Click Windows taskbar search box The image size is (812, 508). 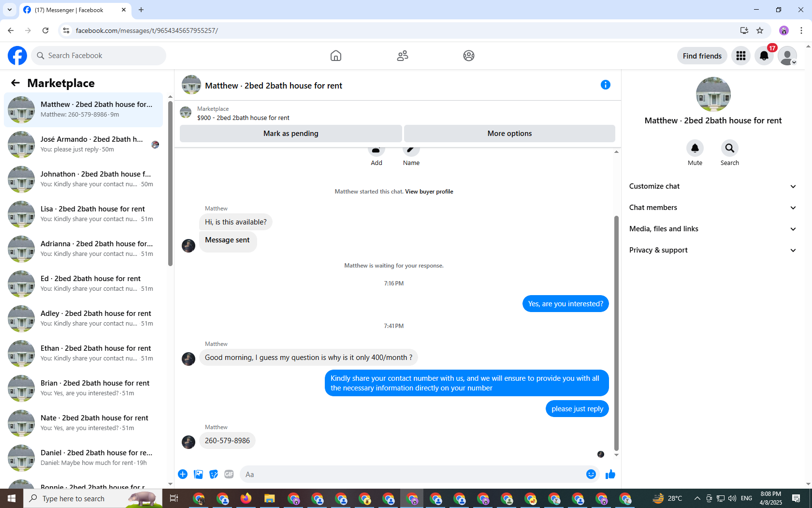coord(93,498)
